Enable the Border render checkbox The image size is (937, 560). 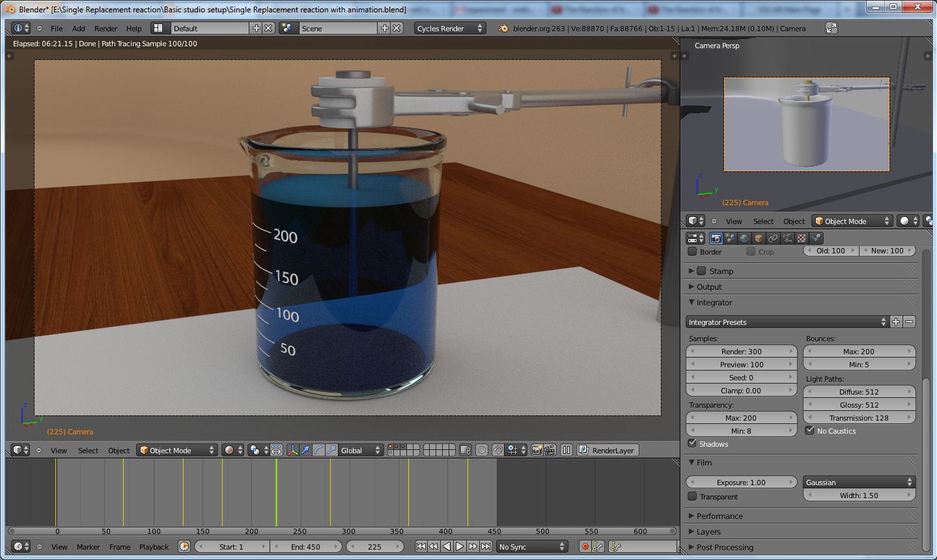click(692, 251)
